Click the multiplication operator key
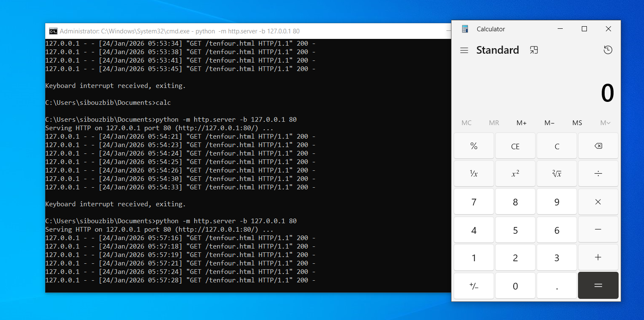This screenshot has width=644, height=320. (598, 202)
